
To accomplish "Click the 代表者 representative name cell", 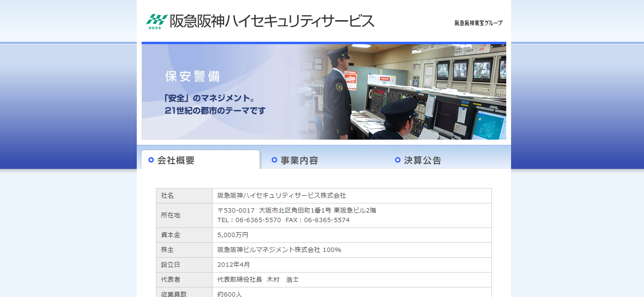I will click(257, 279).
